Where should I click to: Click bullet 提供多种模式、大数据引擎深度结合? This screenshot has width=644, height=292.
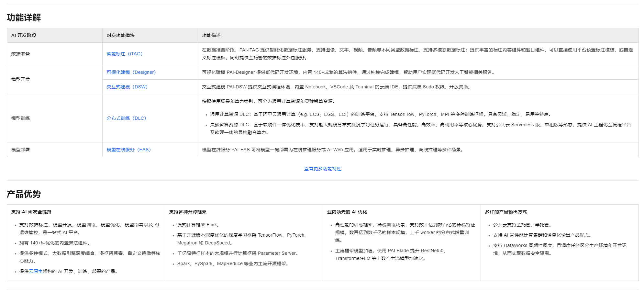[x=90, y=257]
